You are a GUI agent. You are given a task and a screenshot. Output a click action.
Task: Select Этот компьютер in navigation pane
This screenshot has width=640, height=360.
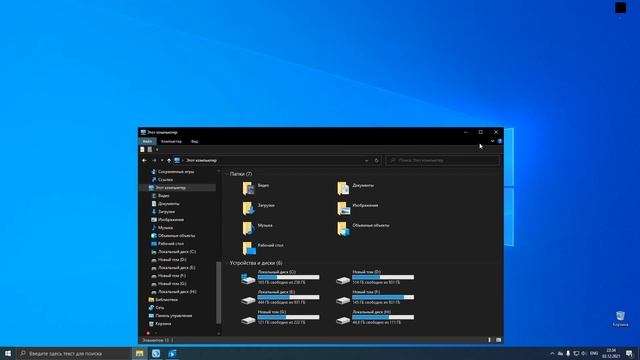point(178,188)
